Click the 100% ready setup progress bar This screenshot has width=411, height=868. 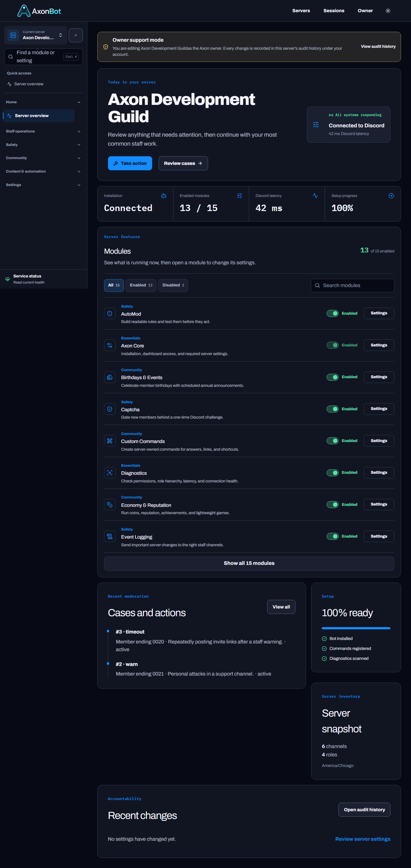pos(356,628)
